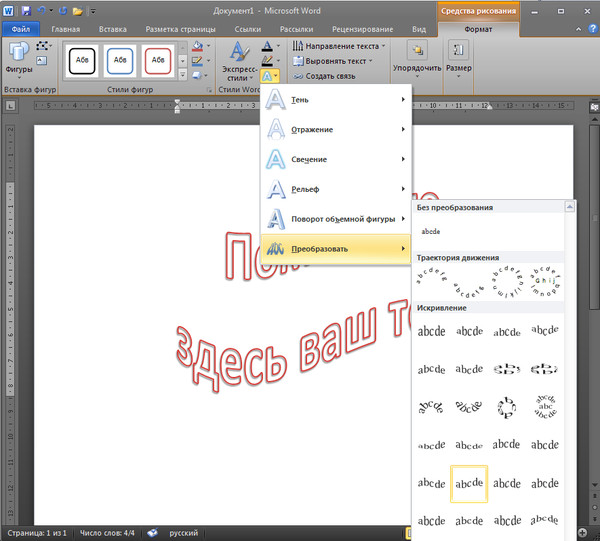Open the Свечение submenu
The height and width of the screenshot is (541, 600).
click(x=336, y=159)
